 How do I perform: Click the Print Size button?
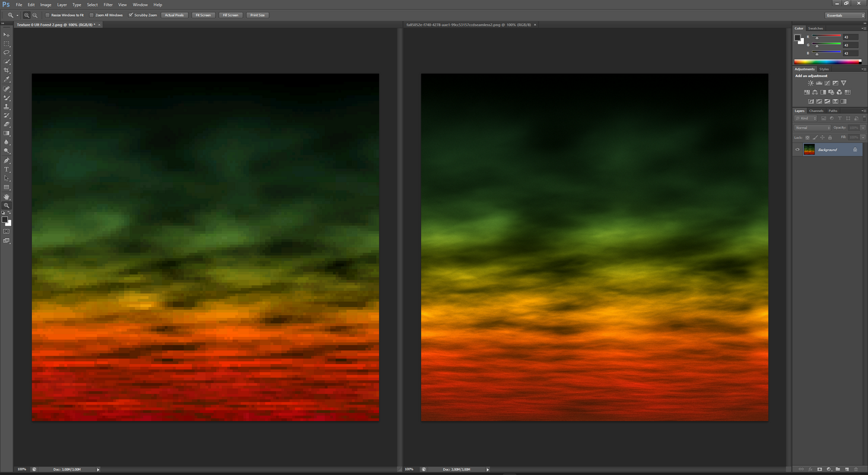coord(257,15)
